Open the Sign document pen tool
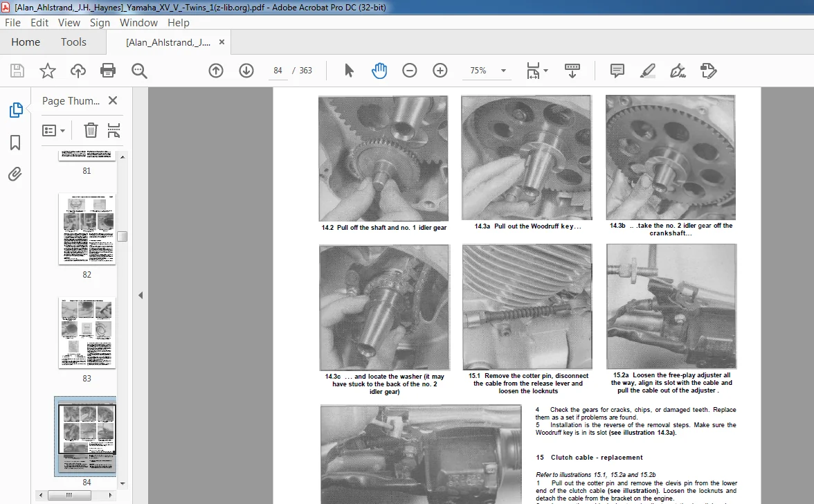Viewport: 814px width, 504px height. click(678, 71)
